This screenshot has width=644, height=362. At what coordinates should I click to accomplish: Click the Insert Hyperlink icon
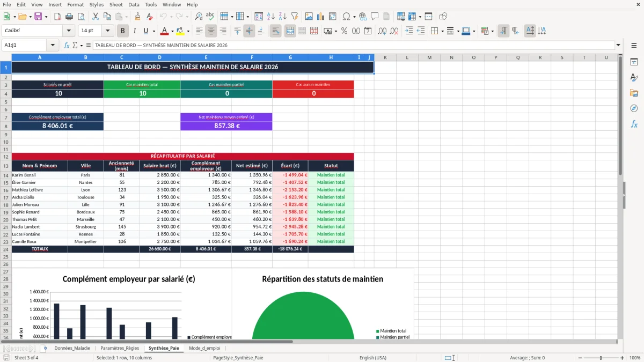point(363,17)
